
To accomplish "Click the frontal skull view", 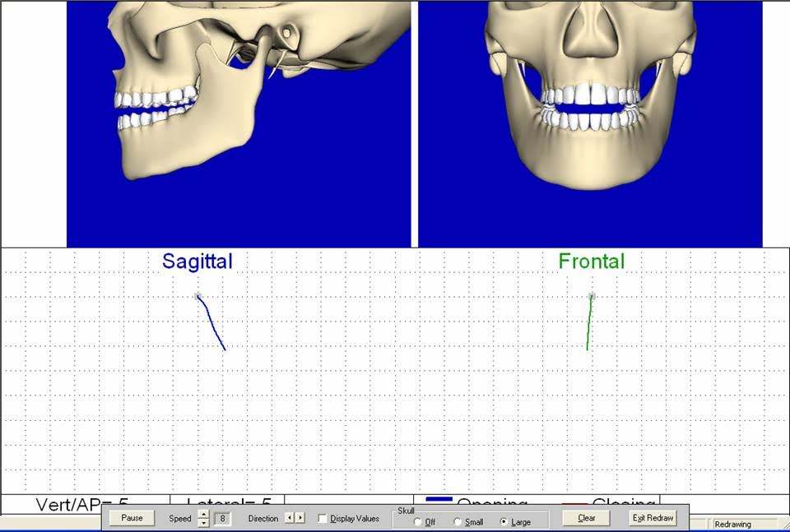I will coord(590,123).
